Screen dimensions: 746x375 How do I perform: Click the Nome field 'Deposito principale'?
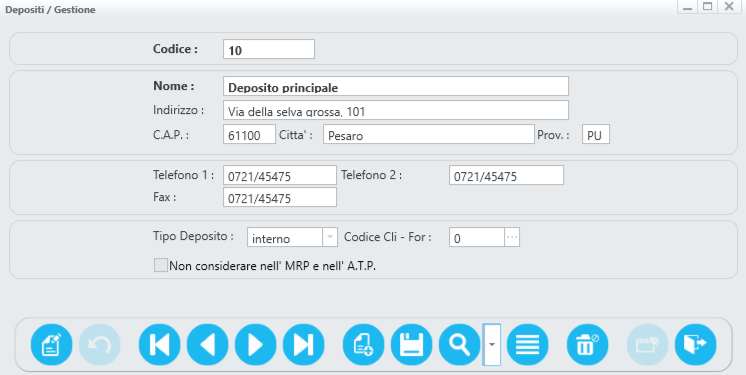pos(396,86)
